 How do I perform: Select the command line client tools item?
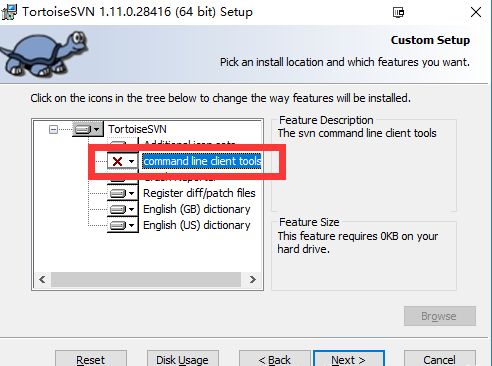tap(202, 161)
